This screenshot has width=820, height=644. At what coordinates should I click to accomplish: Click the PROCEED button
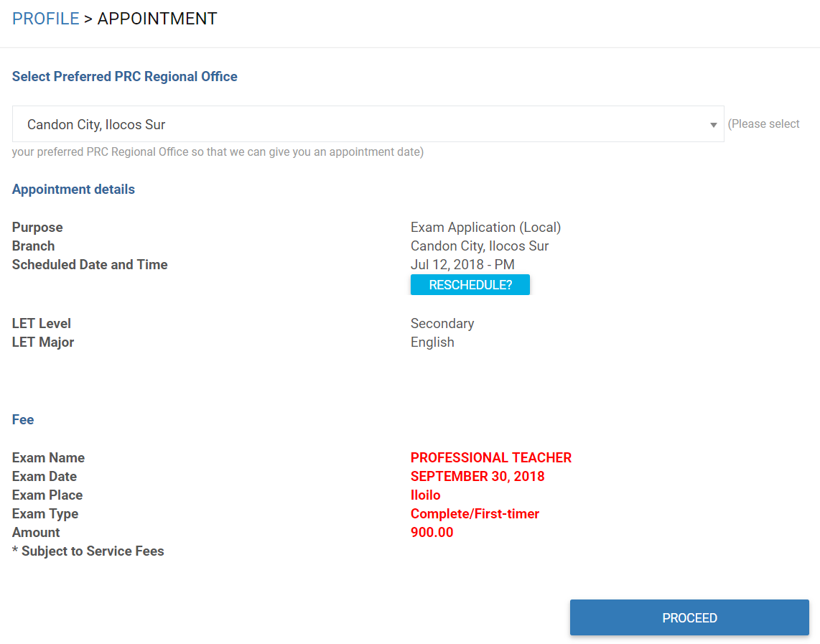(x=689, y=618)
